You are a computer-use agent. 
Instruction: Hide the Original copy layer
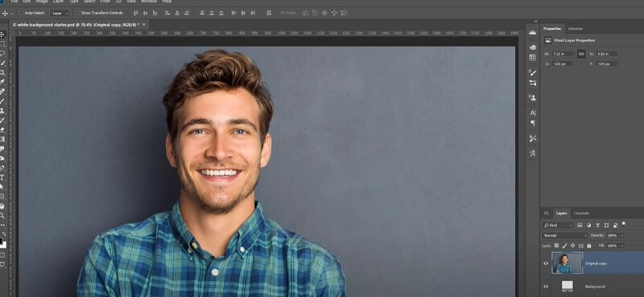pyautogui.click(x=546, y=263)
